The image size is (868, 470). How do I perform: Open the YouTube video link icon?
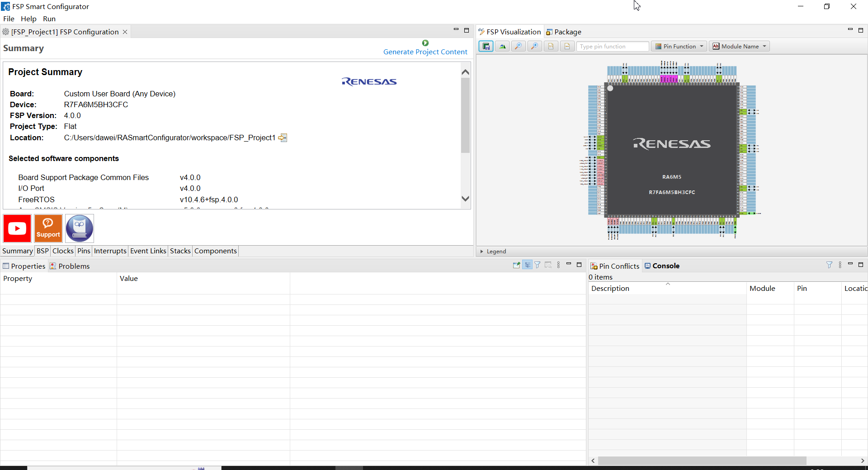pos(17,228)
